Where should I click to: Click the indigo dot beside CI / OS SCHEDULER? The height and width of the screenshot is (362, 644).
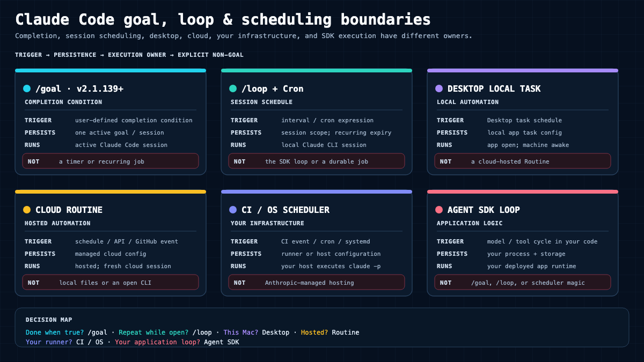click(x=233, y=210)
